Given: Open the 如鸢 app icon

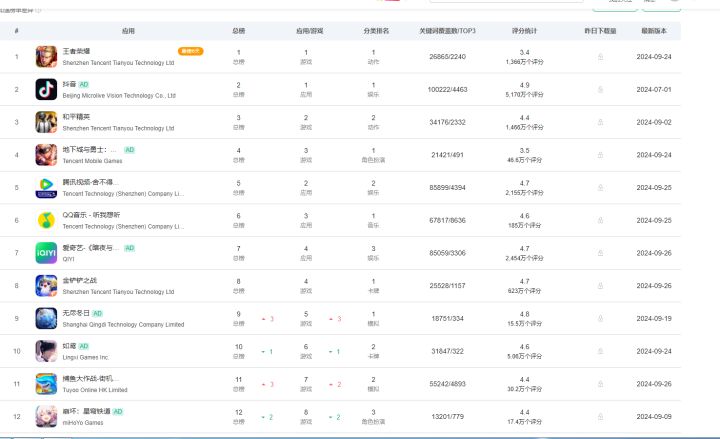Looking at the screenshot, I should point(46,351).
